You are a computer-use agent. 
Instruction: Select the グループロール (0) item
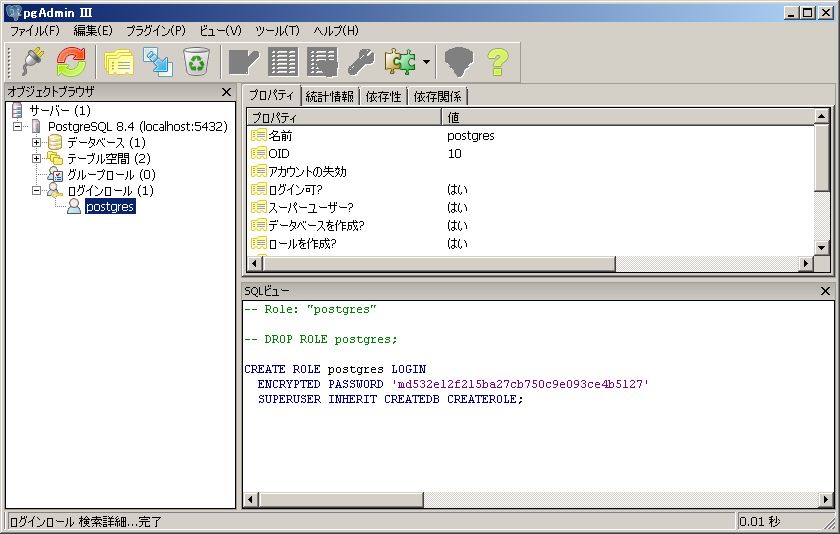111,175
